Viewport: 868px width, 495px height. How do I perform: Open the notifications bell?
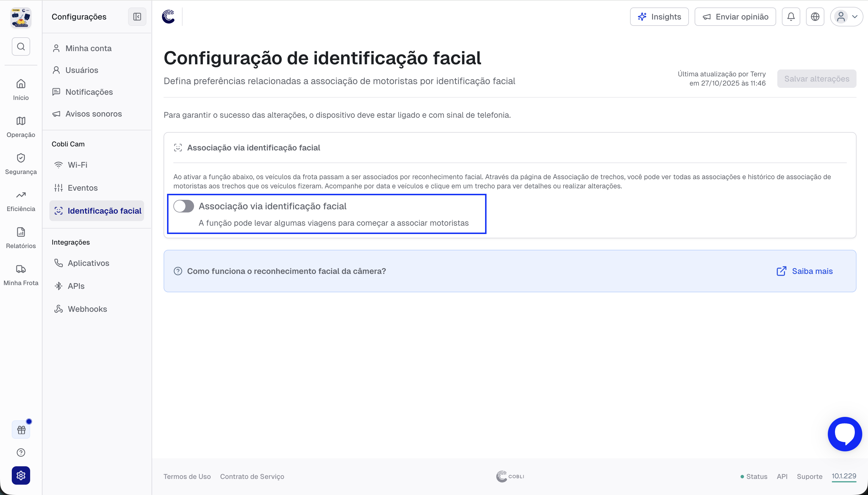coord(791,17)
